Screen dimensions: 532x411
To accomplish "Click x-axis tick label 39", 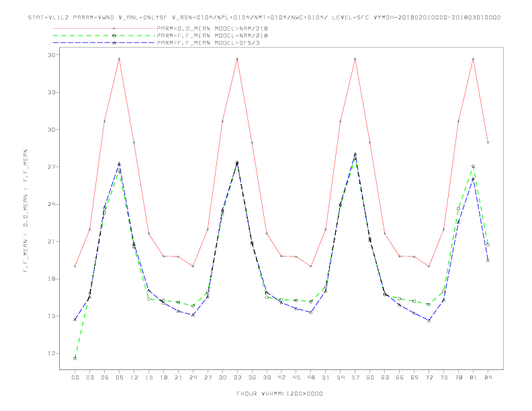I will (267, 377).
